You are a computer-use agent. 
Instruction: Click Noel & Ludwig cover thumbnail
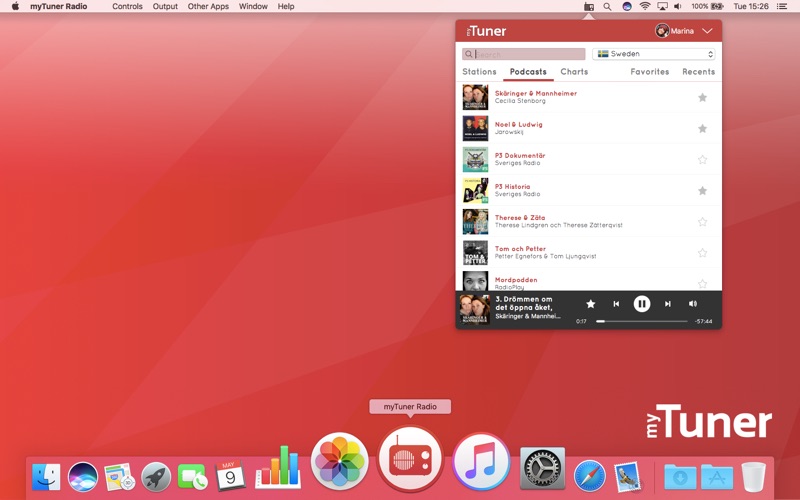[475, 129]
